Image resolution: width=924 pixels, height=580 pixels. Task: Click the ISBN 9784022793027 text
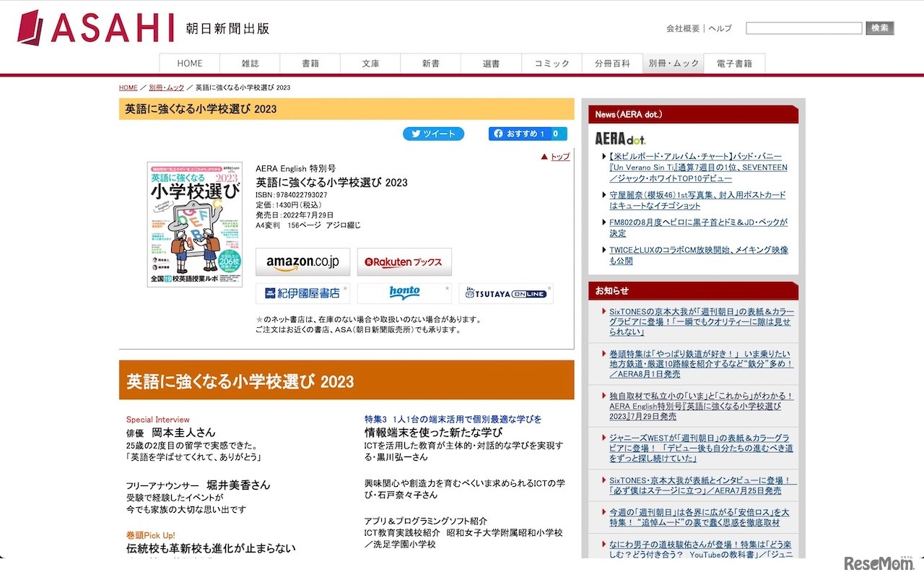[x=291, y=195]
